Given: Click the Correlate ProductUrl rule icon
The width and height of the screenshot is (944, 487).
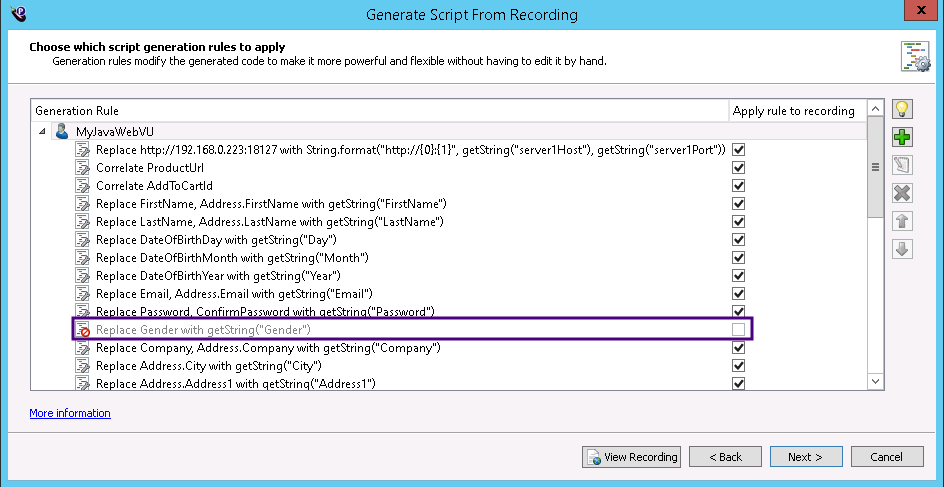Looking at the screenshot, I should pyautogui.click(x=84, y=168).
